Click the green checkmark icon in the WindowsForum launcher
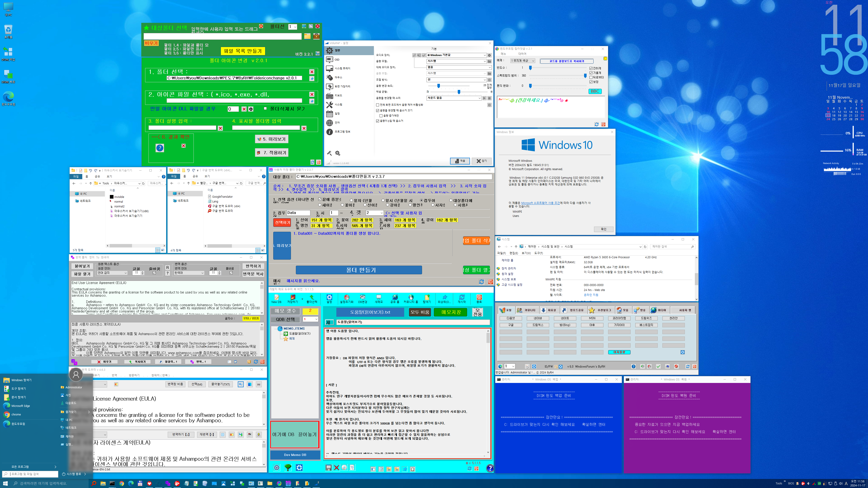Viewport: 868px width, 488px height. [x=658, y=366]
